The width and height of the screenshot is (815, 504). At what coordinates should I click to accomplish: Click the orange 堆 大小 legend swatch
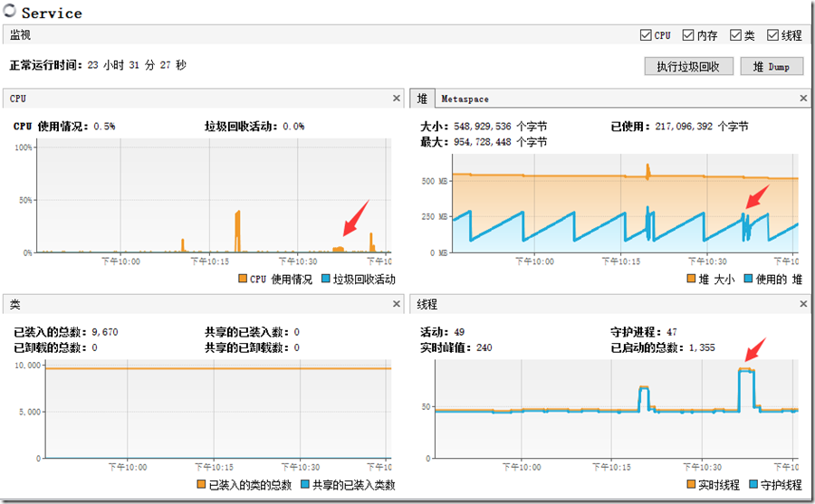tap(691, 279)
